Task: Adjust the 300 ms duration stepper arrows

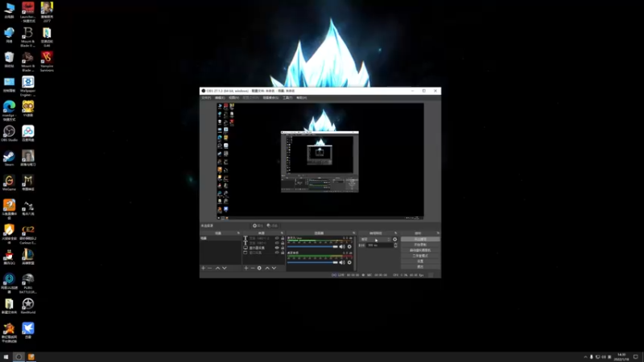Action: point(395,245)
